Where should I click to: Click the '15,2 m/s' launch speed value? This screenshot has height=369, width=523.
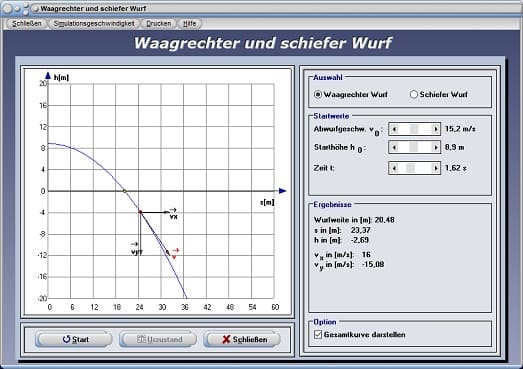[460, 129]
